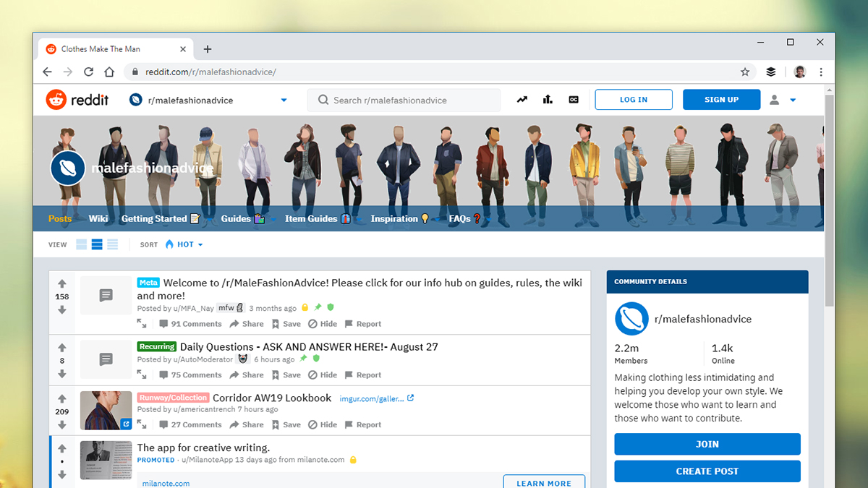Open the Original Content OC icon
This screenshot has width=868, height=488.
(574, 100)
